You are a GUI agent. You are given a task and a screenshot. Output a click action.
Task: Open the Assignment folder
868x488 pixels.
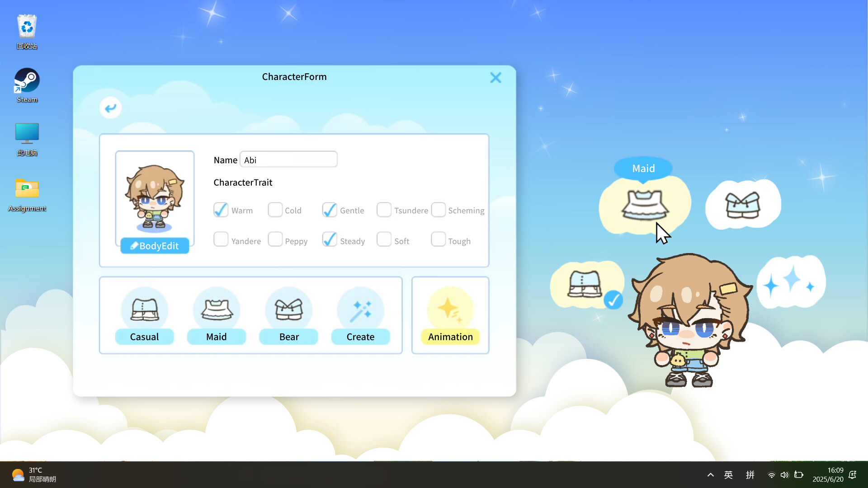point(26,190)
